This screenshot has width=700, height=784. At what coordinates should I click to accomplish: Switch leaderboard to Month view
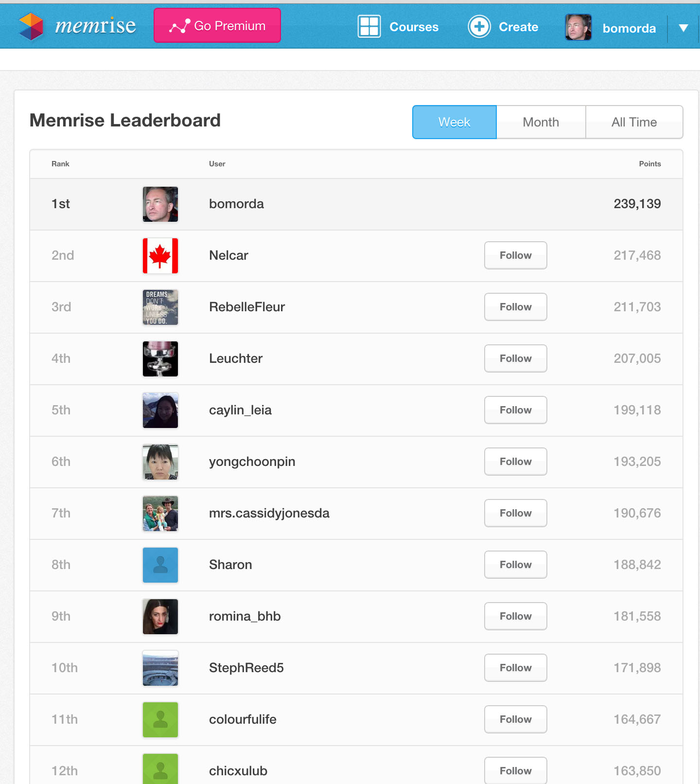tap(541, 122)
